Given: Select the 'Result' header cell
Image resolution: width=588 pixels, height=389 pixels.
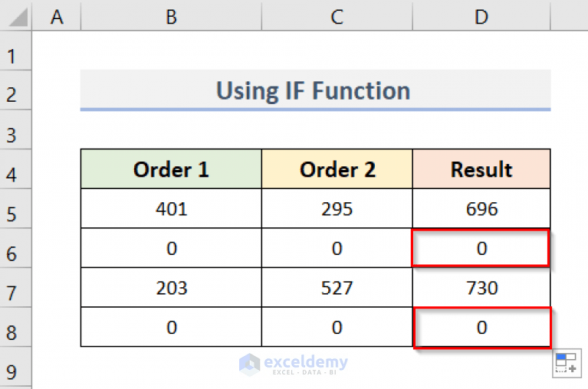Looking at the screenshot, I should (x=481, y=169).
